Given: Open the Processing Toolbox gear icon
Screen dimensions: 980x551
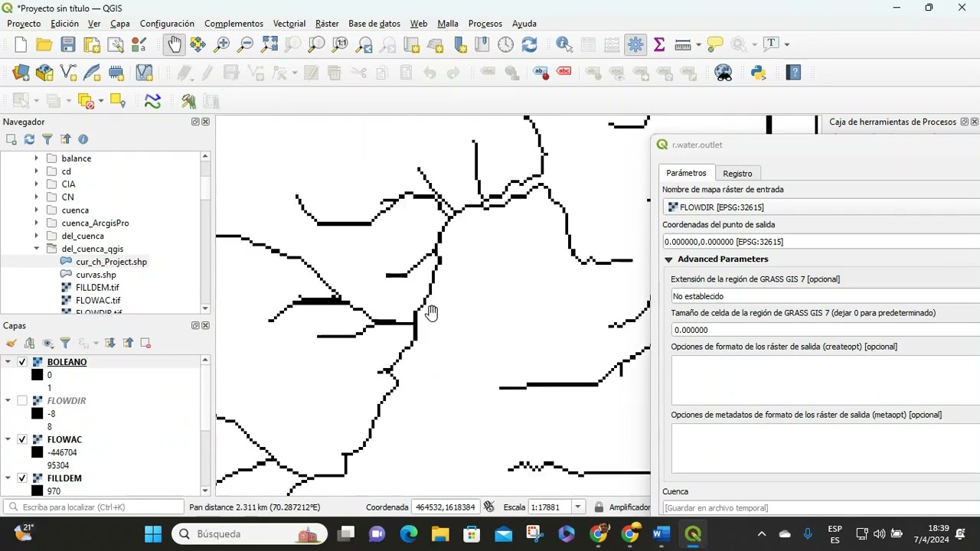Looking at the screenshot, I should [x=635, y=44].
